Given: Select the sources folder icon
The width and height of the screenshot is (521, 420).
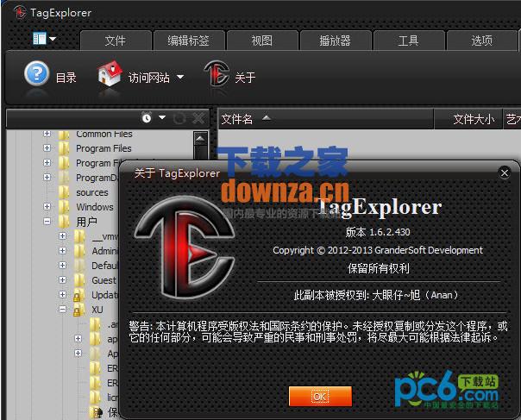Looking at the screenshot, I should point(64,192).
